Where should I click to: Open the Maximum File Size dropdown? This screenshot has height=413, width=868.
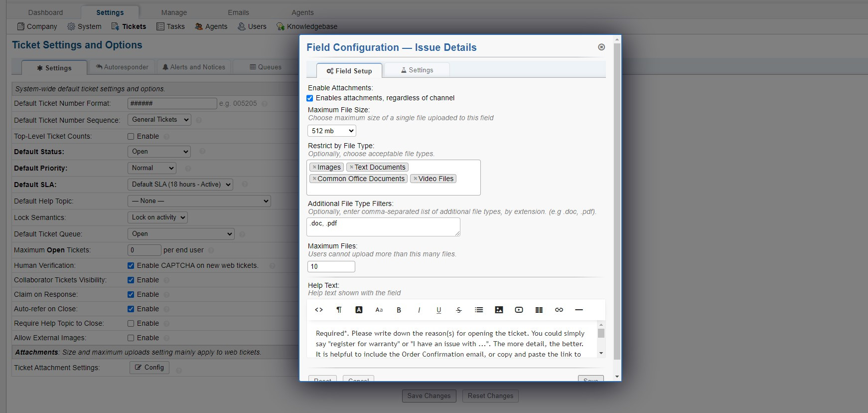[x=331, y=131]
